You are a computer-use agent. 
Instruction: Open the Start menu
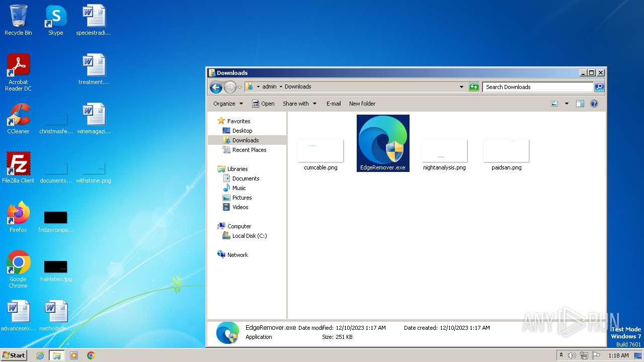pos(14,355)
